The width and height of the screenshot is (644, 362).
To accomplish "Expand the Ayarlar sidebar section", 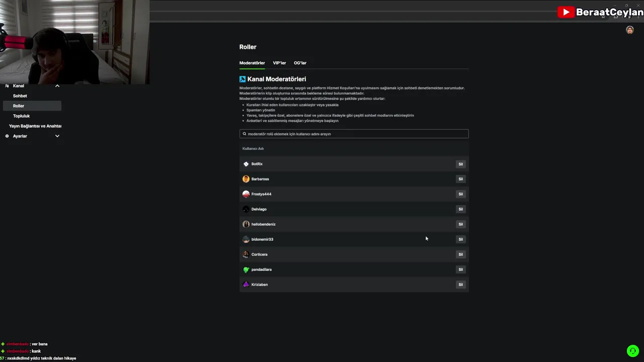I will point(57,136).
